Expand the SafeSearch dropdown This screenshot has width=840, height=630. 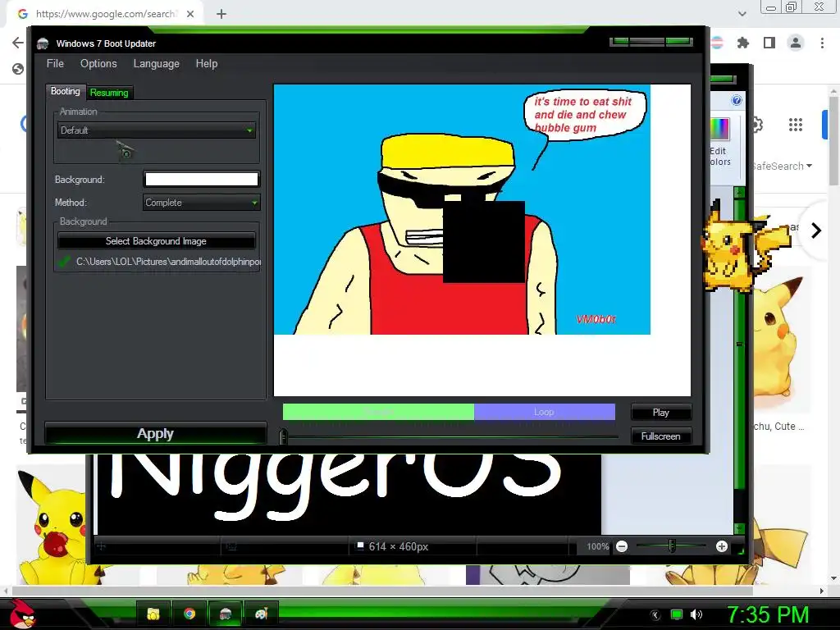(x=782, y=166)
